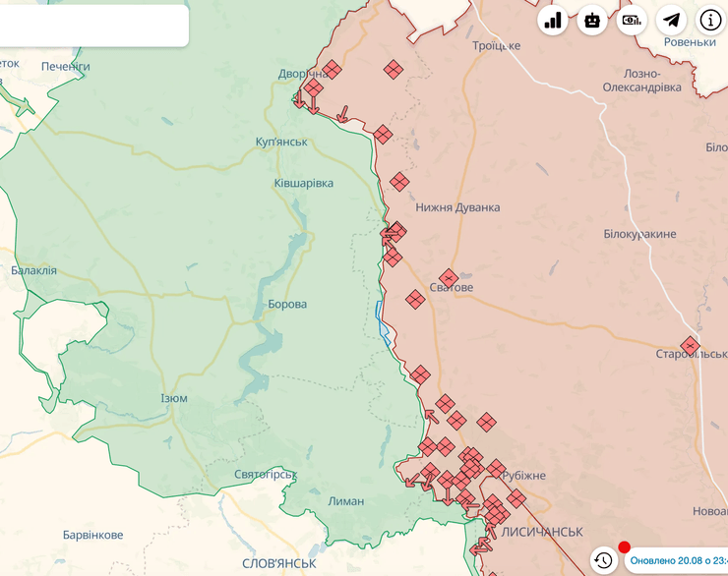Image resolution: width=728 pixels, height=576 pixels.
Task: Select the ЛИСИЧАНСЬК city label
Action: [541, 532]
